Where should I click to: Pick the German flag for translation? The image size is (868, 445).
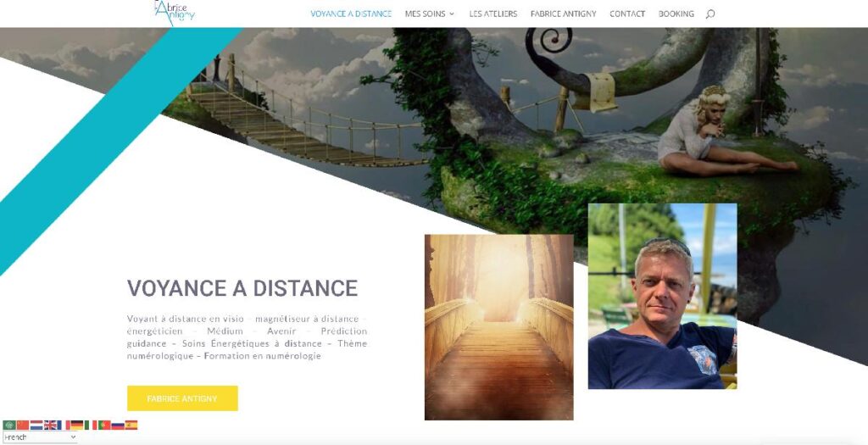77,425
